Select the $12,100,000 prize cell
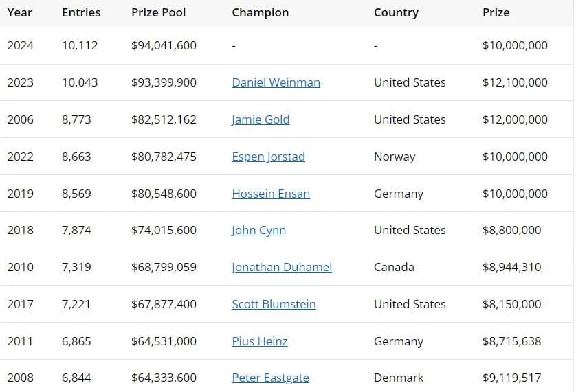Image resolution: width=576 pixels, height=392 pixels. tap(515, 82)
